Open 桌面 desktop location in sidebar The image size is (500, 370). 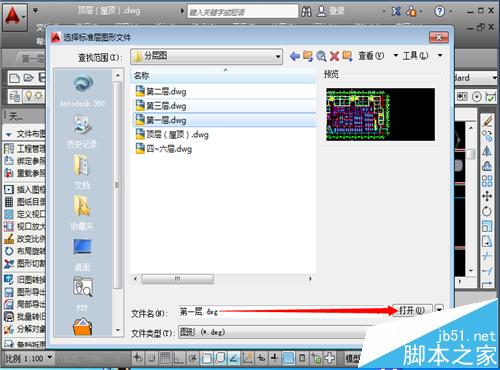click(x=82, y=254)
